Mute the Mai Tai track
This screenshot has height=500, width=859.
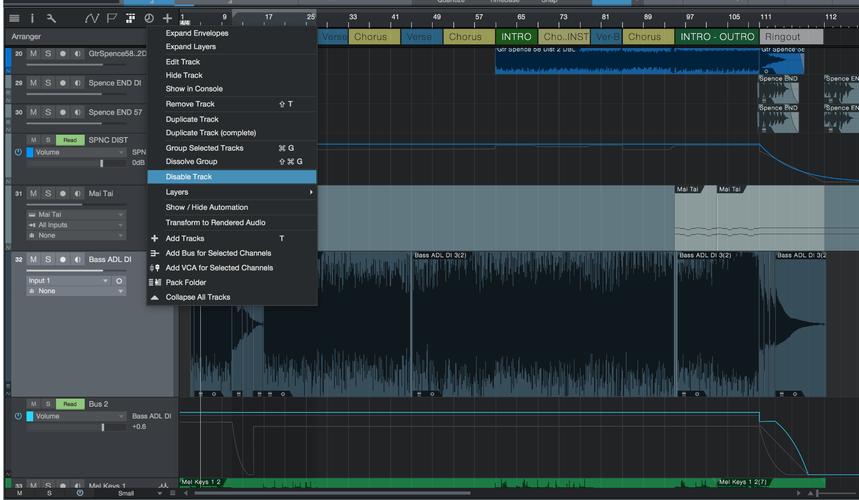tap(33, 193)
